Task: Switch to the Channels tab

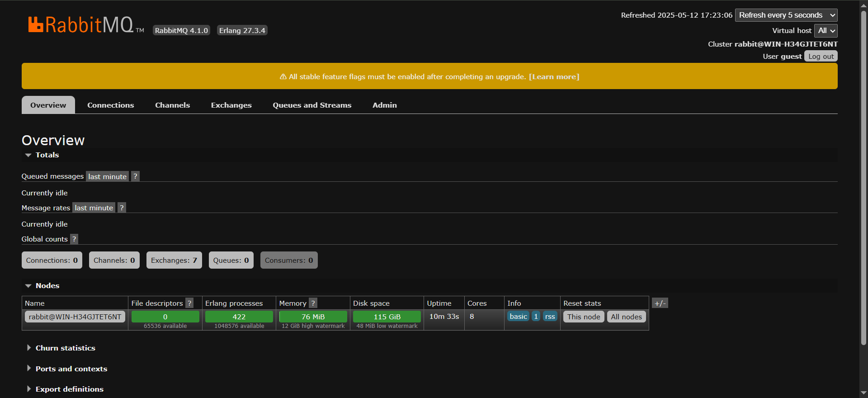Action: coord(173,105)
